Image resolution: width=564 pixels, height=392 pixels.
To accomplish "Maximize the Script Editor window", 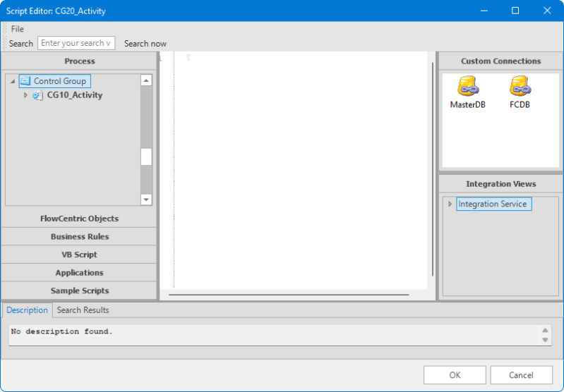I will [515, 11].
